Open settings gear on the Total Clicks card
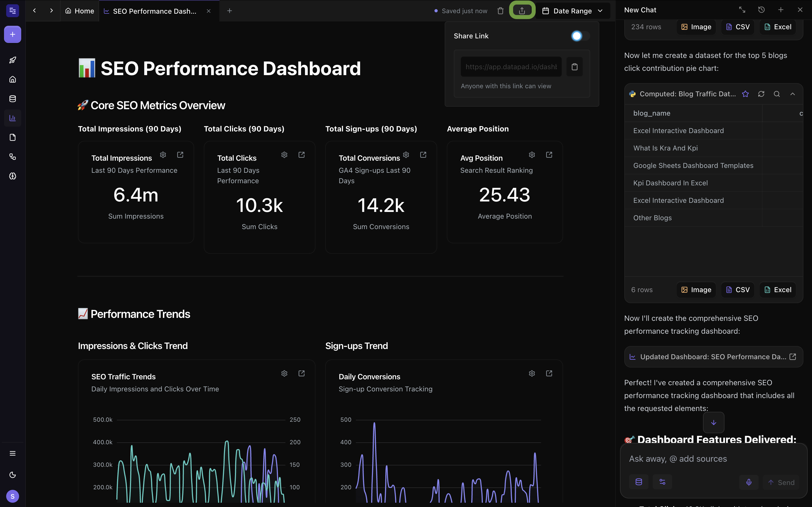The height and width of the screenshot is (507, 812). (x=284, y=155)
